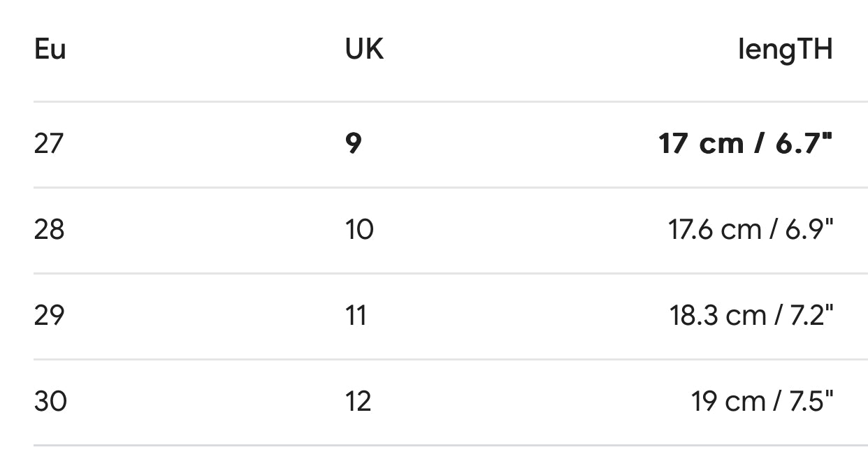Viewport: 868px width, 452px height.
Task: Click the 6.9" inch measurement
Action: tap(809, 230)
